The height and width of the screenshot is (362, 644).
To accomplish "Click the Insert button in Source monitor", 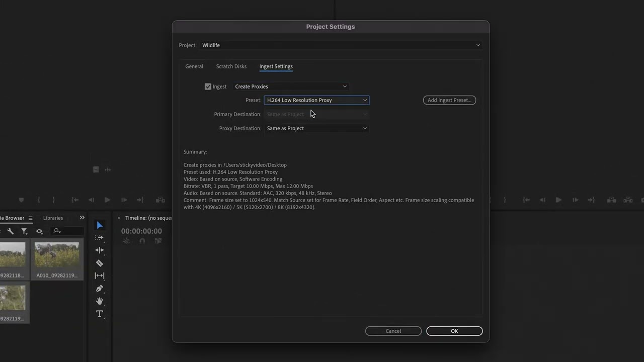I will pos(160,200).
